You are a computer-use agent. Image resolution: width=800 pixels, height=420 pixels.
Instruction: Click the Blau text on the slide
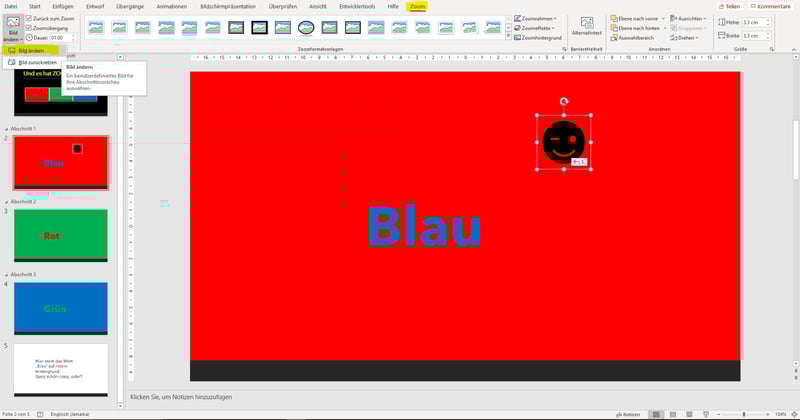(424, 226)
